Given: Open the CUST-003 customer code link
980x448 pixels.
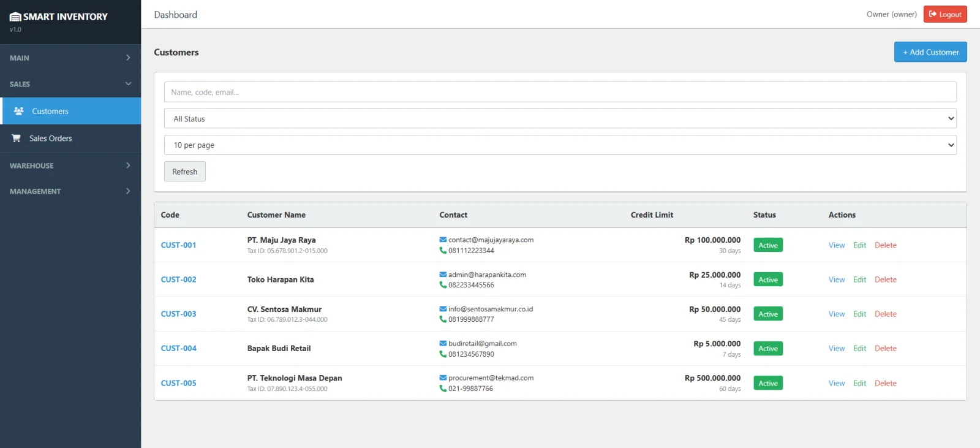Looking at the screenshot, I should (x=178, y=314).
